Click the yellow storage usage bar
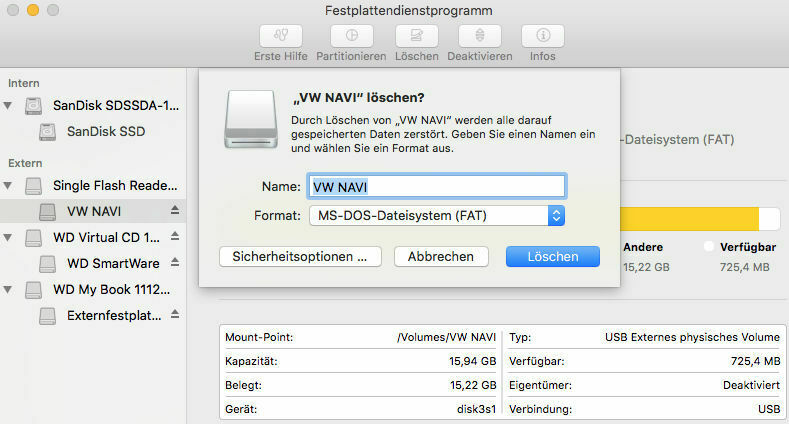 pos(689,219)
